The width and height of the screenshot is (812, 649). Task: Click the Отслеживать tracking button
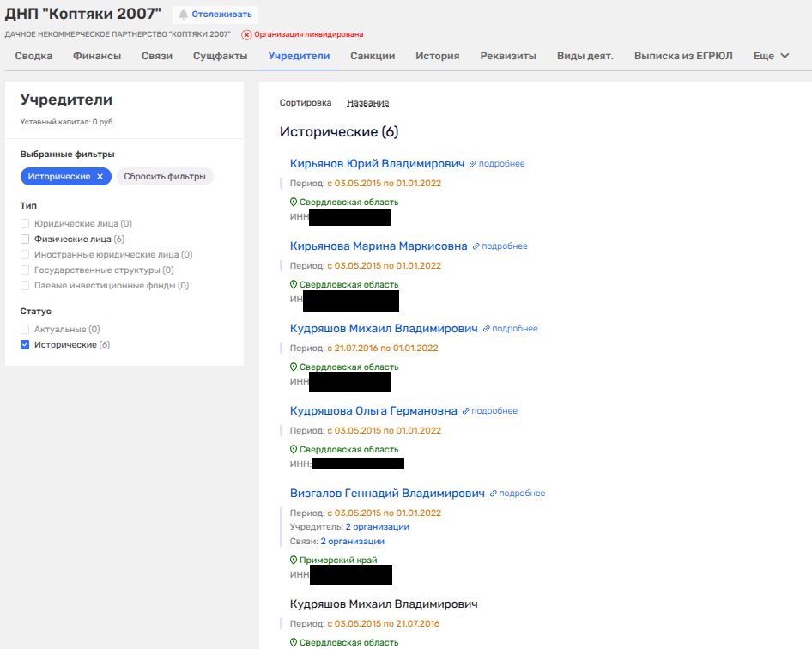(215, 15)
